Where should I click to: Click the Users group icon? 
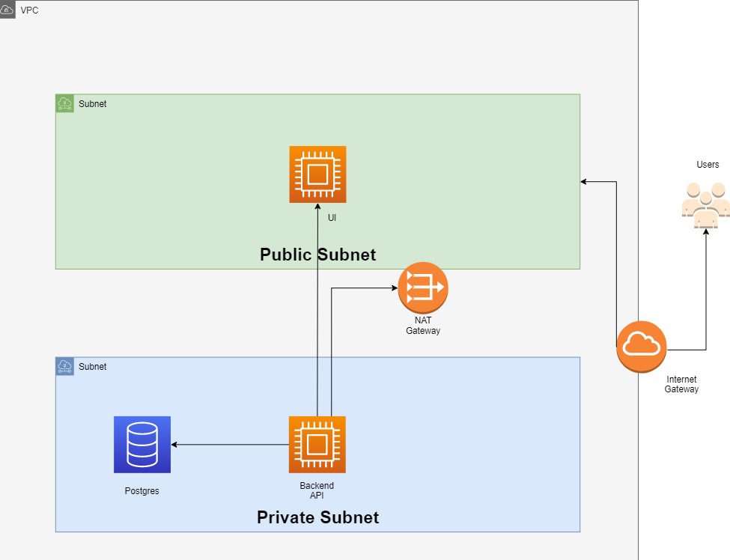click(x=706, y=205)
